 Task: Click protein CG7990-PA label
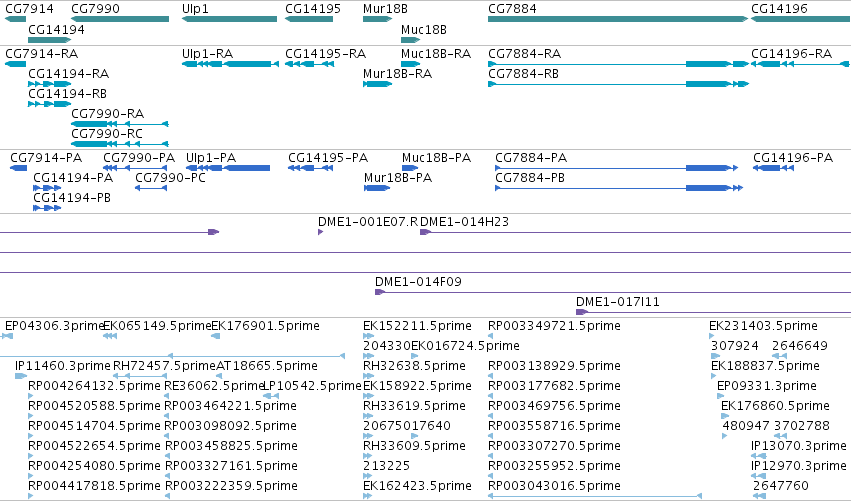click(139, 158)
